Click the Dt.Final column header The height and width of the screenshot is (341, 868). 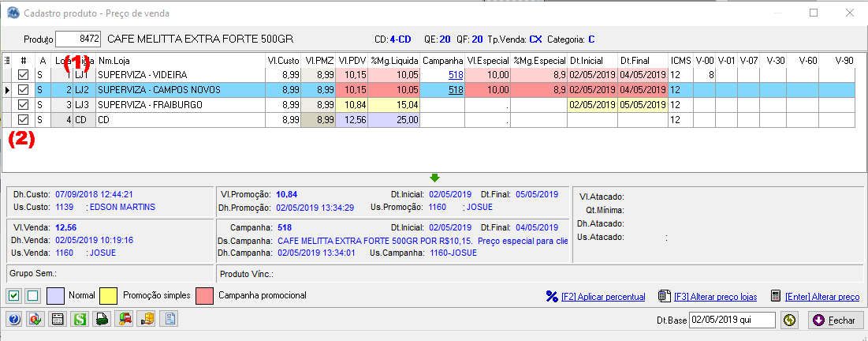tap(643, 60)
